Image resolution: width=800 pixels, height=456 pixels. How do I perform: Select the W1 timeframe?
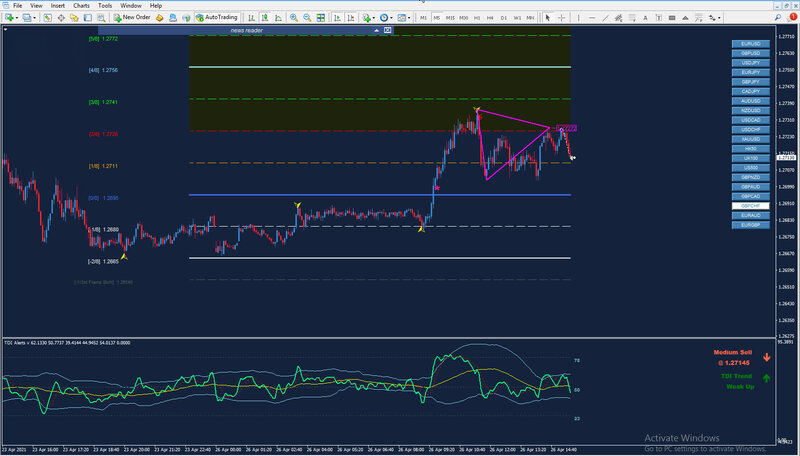[x=517, y=18]
